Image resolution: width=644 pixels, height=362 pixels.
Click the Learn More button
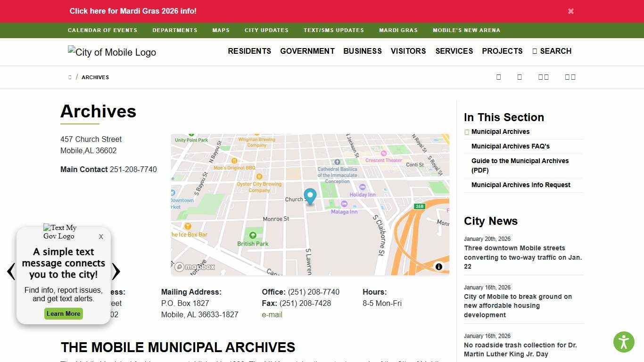coord(63,313)
